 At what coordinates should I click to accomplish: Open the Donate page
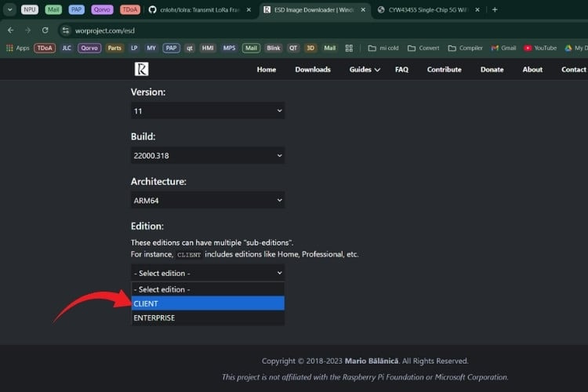point(492,70)
